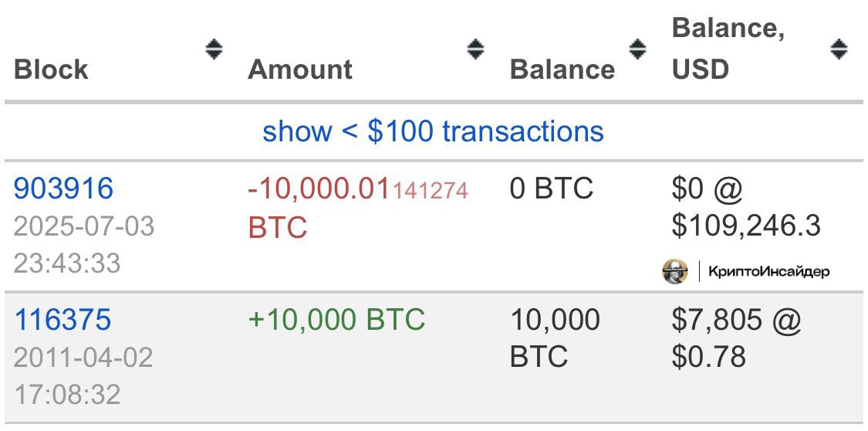Screen dimensions: 868x431
Task: Click the КриптоИнсайдер round avatar logo
Action: (x=675, y=271)
